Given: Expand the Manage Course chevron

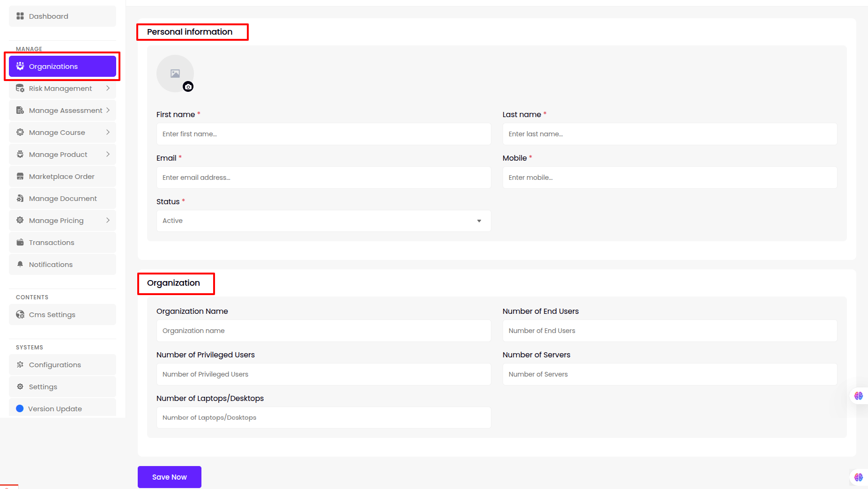Looking at the screenshot, I should 108,133.
